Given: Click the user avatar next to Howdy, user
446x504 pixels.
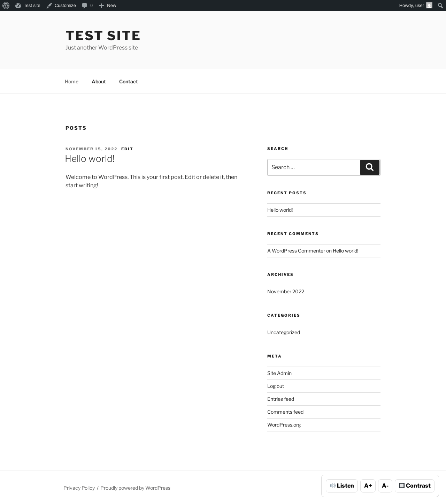Looking at the screenshot, I should tap(429, 6).
